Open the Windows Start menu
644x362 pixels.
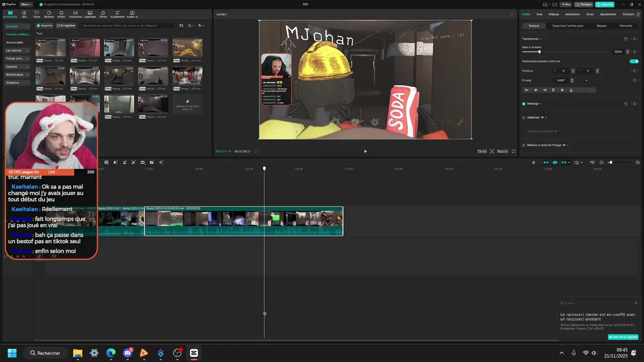(x=12, y=353)
